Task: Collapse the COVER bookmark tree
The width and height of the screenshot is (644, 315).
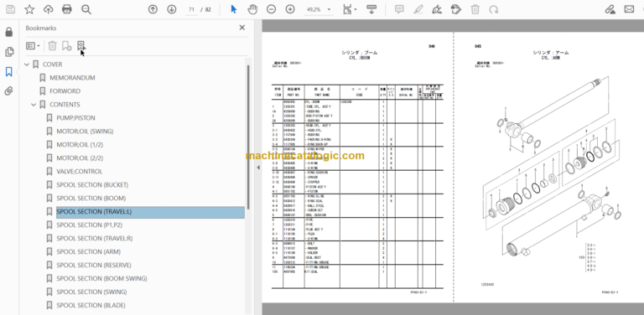Action: (x=27, y=65)
